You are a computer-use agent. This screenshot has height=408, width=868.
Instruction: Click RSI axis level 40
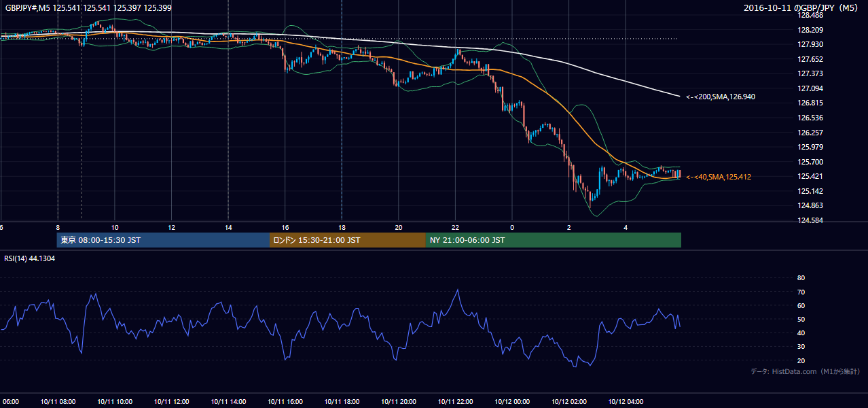click(801, 333)
